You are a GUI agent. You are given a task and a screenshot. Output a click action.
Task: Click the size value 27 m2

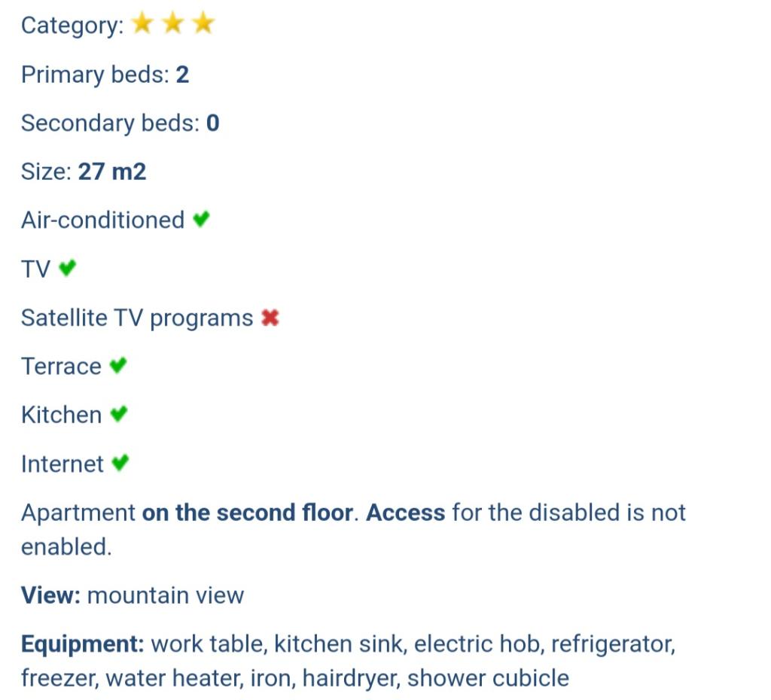(112, 172)
